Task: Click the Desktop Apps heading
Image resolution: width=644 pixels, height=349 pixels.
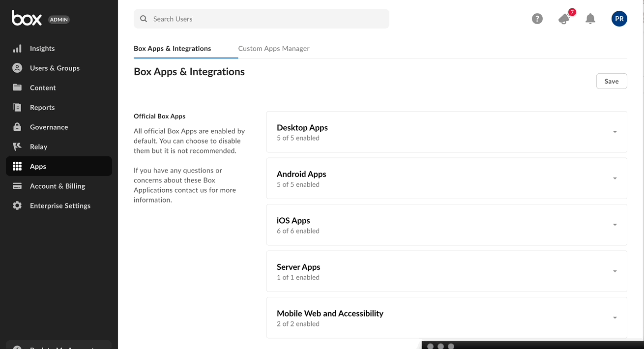Action: click(302, 128)
